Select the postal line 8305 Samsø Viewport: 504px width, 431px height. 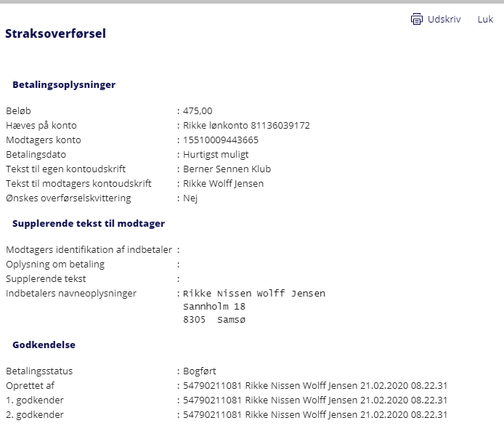click(214, 319)
